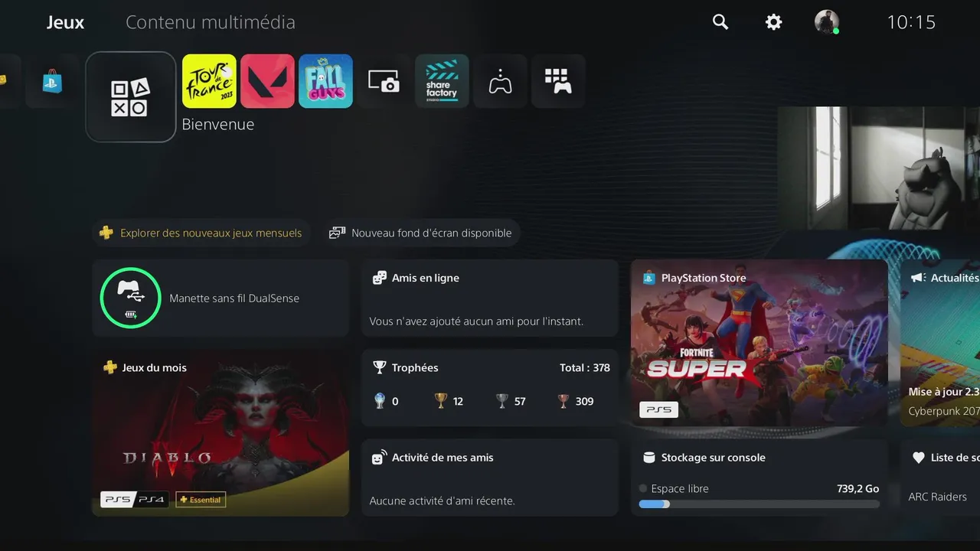Click the 10:15 clock

click(x=911, y=22)
